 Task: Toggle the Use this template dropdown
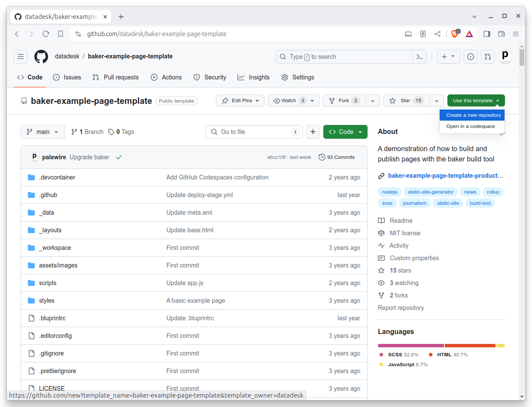point(476,100)
